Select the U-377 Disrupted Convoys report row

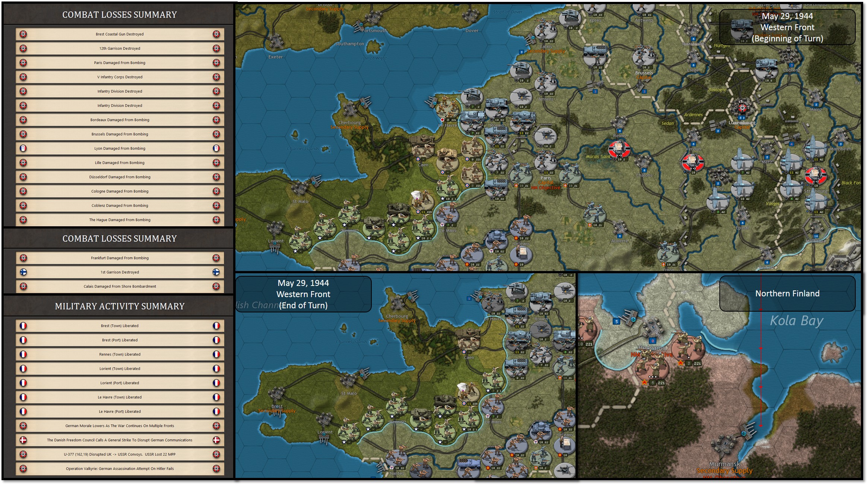pos(120,454)
